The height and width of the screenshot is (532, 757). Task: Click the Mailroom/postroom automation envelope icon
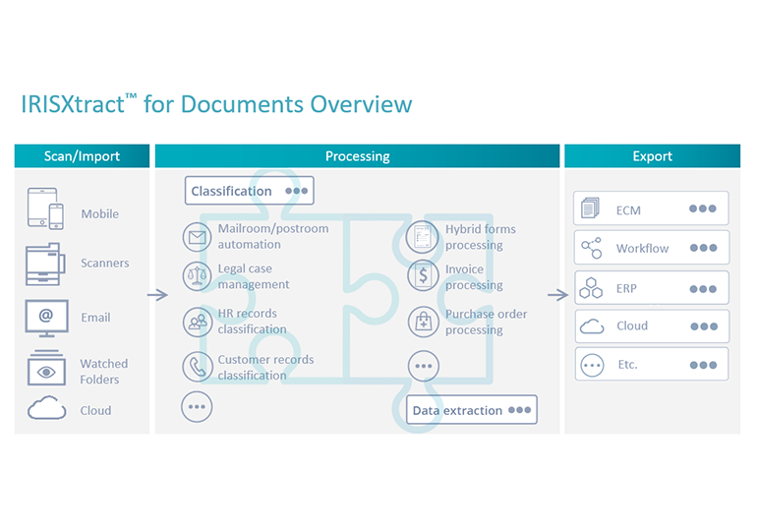point(198,237)
